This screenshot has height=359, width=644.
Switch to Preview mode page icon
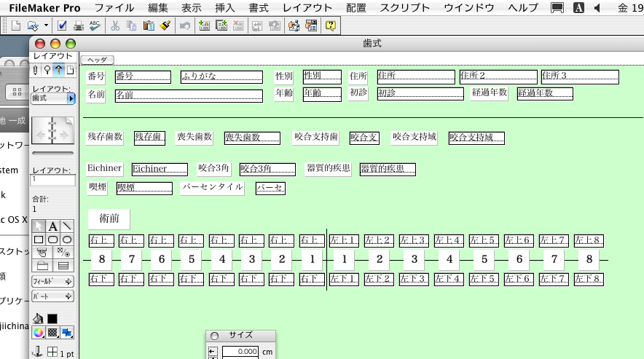tap(71, 70)
